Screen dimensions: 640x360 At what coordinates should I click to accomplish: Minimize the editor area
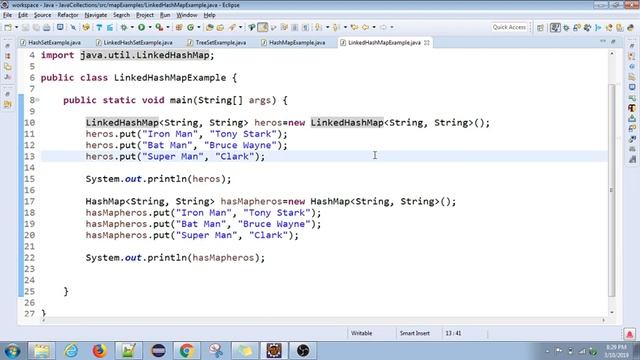pos(603,41)
